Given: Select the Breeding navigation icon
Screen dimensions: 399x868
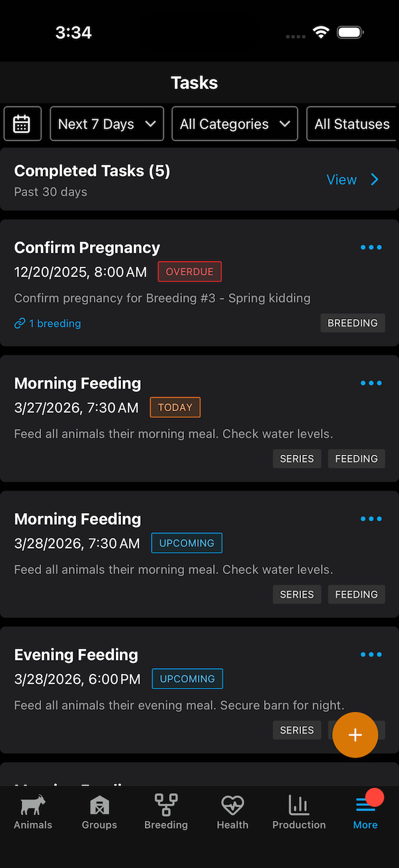Looking at the screenshot, I should point(165,806).
